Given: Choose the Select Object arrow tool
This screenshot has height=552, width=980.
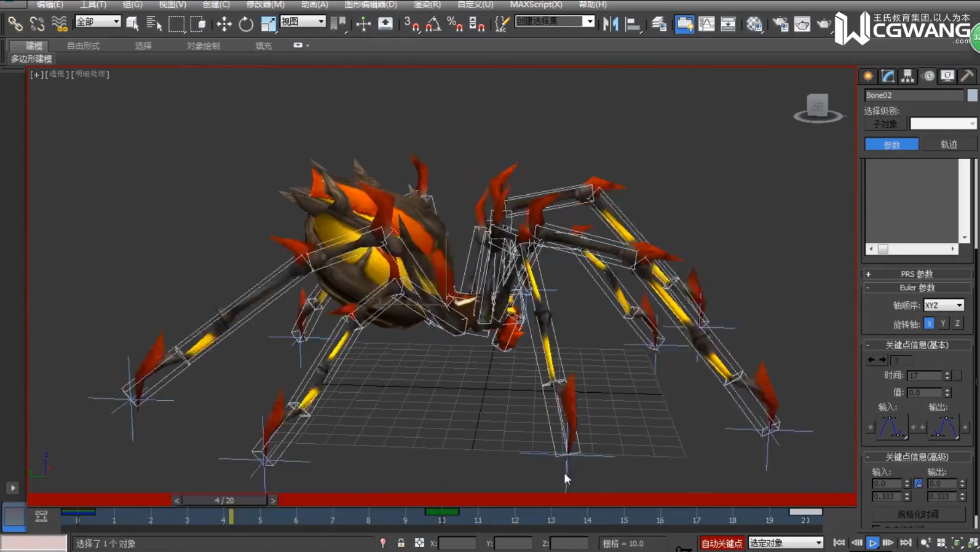Looking at the screenshot, I should pos(132,24).
